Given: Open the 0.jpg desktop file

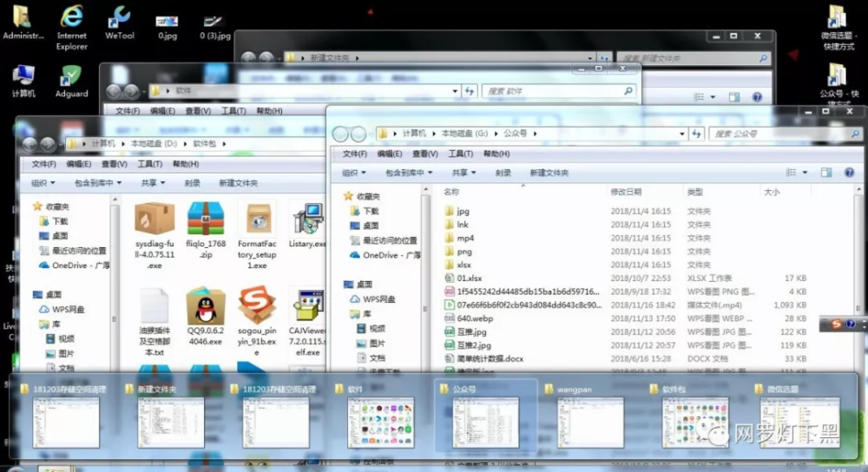Looking at the screenshot, I should point(168,27).
